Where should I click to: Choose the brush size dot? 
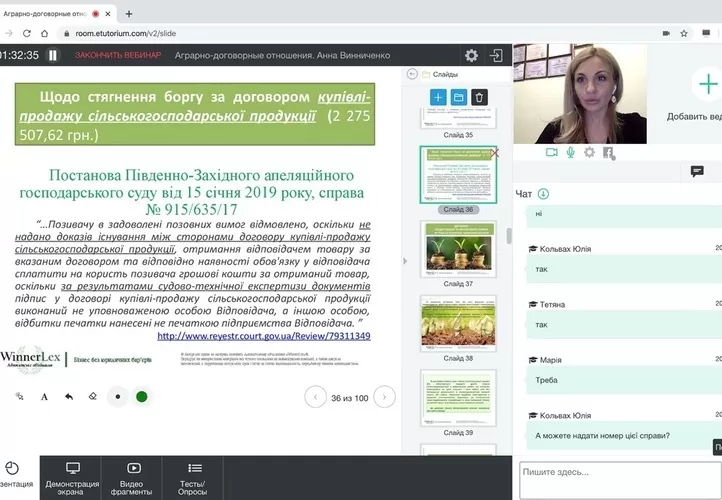click(118, 396)
